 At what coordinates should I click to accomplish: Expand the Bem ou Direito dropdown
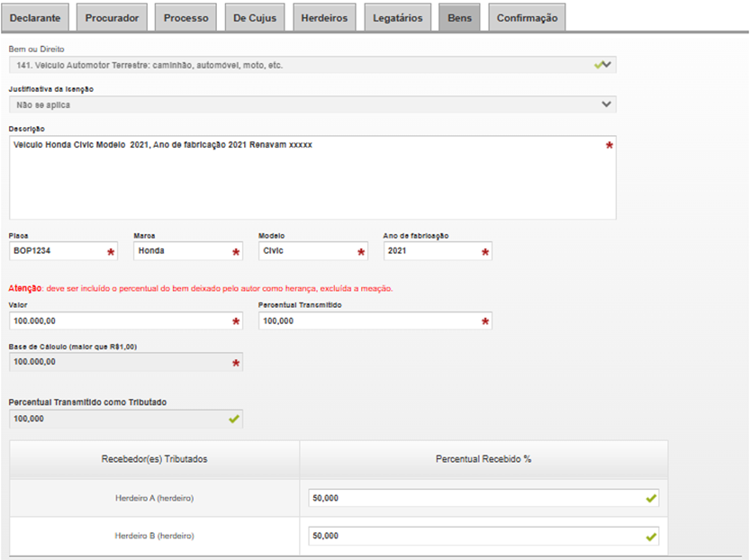click(x=312, y=65)
